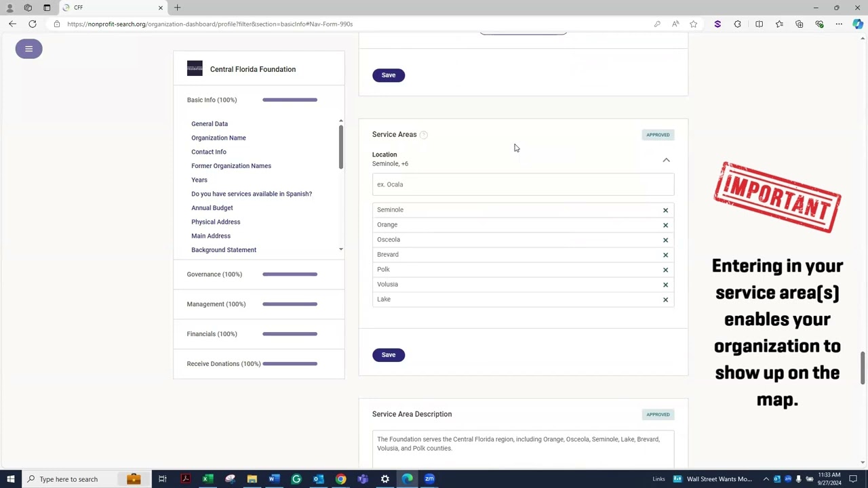This screenshot has width=868, height=488.
Task: Save the Service Areas section
Action: click(389, 354)
